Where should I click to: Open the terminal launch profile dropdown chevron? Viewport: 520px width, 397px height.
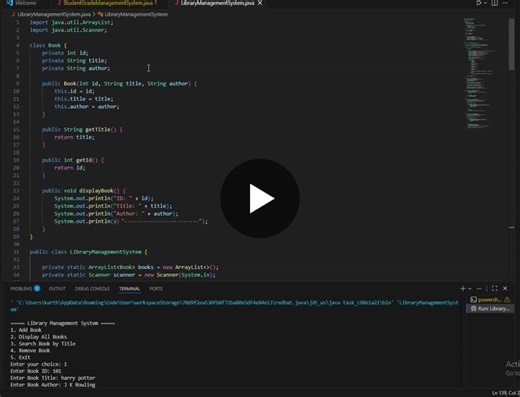pos(469,289)
